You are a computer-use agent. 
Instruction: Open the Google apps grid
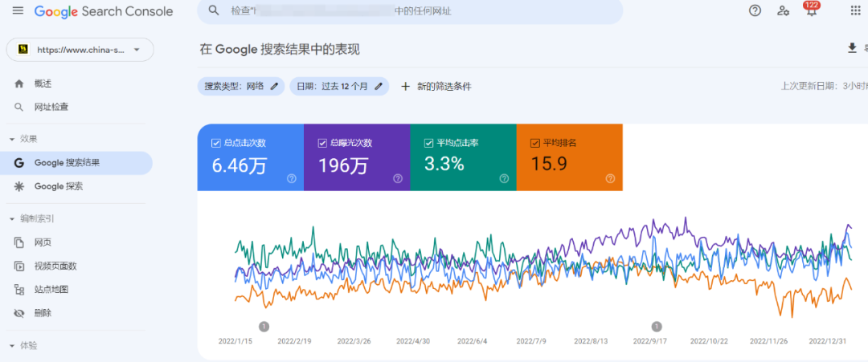click(x=855, y=11)
